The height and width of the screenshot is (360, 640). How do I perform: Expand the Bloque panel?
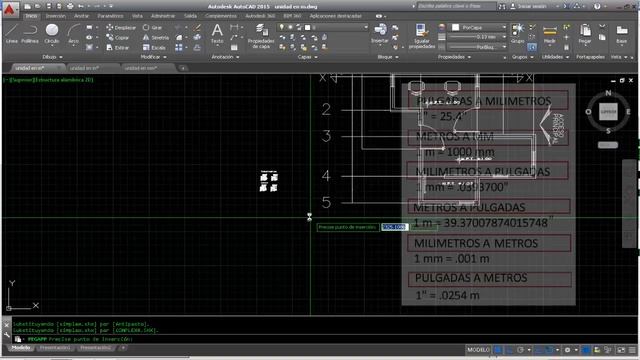[x=388, y=57]
